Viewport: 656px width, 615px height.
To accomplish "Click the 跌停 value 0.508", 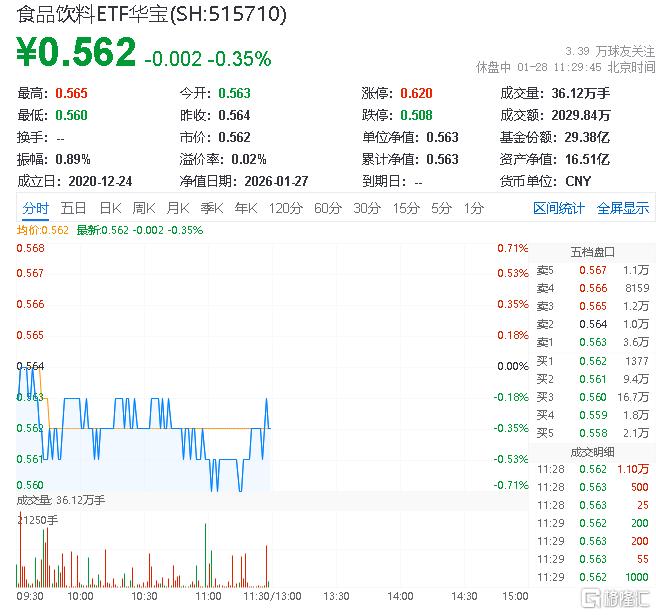I will [416, 115].
